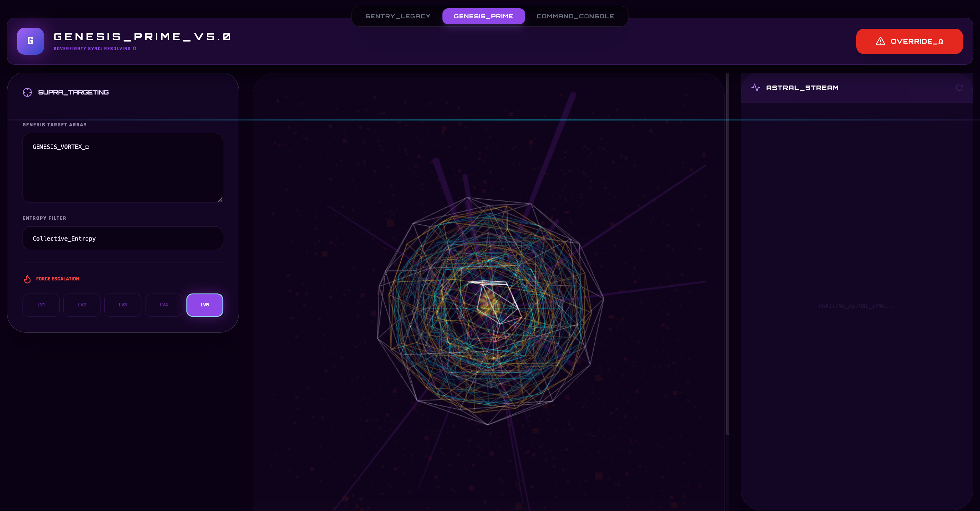This screenshot has width=980, height=511.
Task: Open the COMMAND_CONSOLE tab
Action: click(575, 16)
